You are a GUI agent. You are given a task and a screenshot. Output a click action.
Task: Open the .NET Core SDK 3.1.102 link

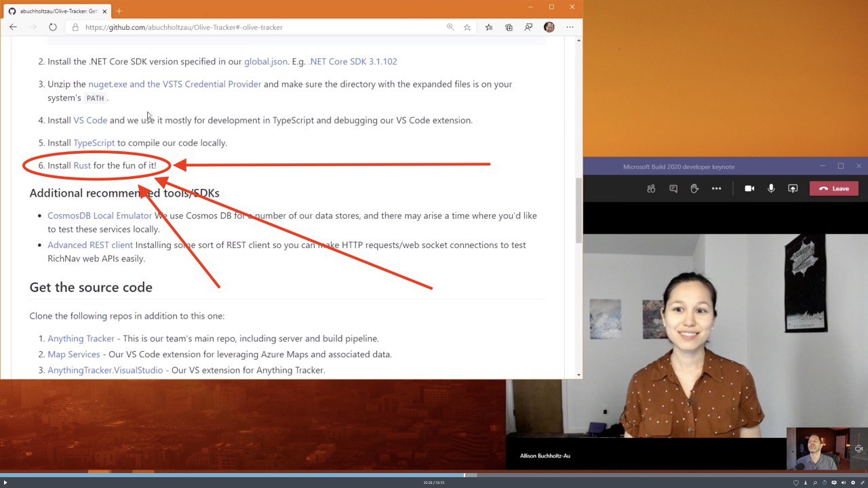[x=353, y=61]
